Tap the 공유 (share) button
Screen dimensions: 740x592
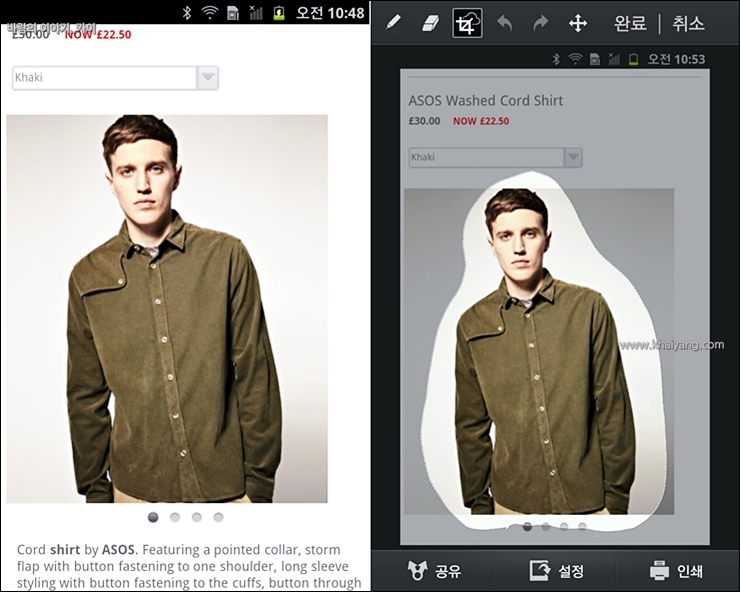click(x=434, y=571)
